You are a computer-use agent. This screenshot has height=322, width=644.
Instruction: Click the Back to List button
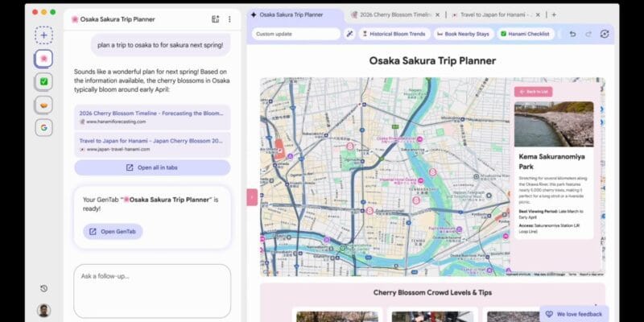click(533, 92)
